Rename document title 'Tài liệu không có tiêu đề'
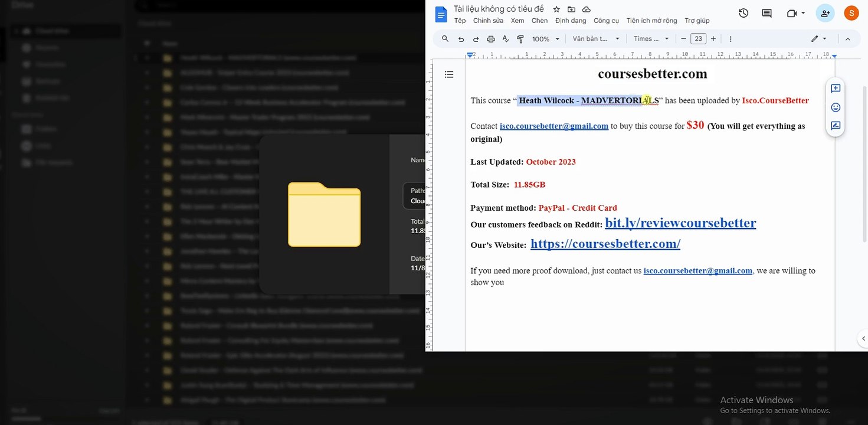 pyautogui.click(x=499, y=9)
